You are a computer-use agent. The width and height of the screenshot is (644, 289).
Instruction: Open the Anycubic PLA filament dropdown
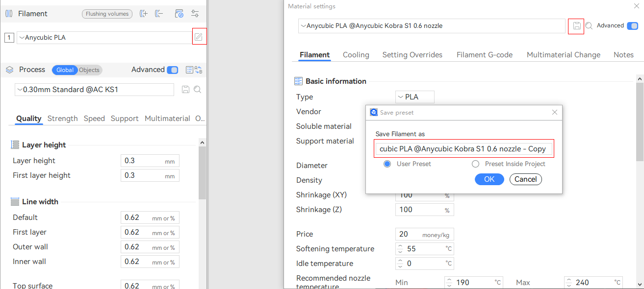(x=104, y=37)
